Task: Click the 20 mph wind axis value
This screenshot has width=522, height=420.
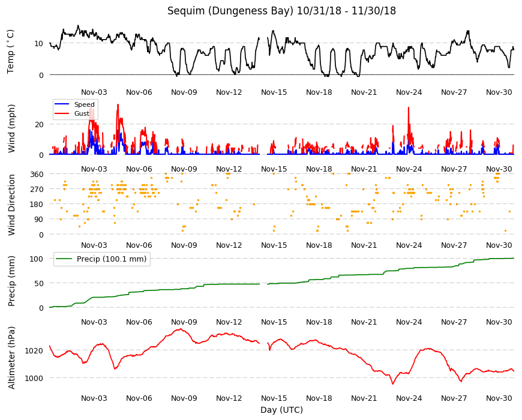Action: [x=39, y=124]
